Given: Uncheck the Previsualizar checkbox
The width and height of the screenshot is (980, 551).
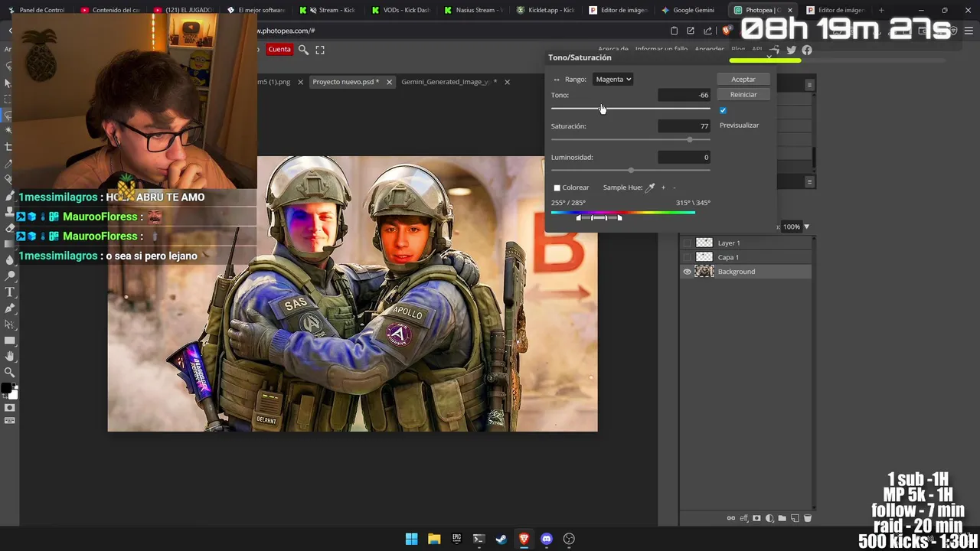Looking at the screenshot, I should click(723, 110).
